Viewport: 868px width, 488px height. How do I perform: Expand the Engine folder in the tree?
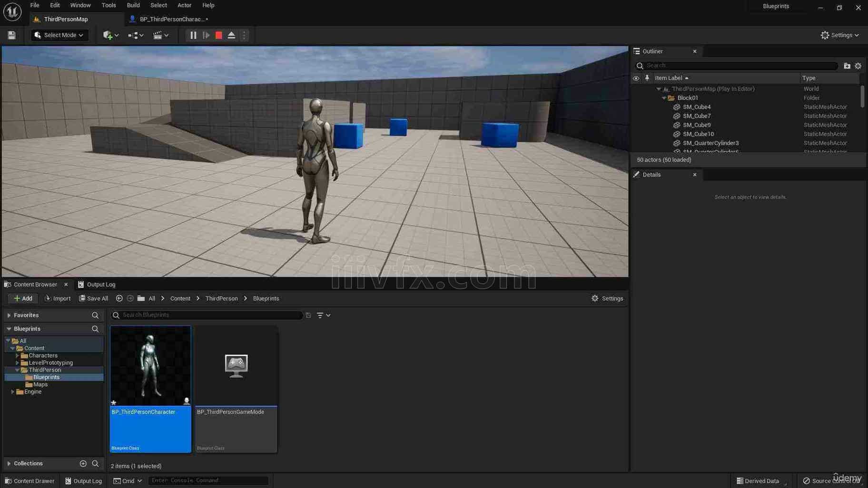(13, 392)
